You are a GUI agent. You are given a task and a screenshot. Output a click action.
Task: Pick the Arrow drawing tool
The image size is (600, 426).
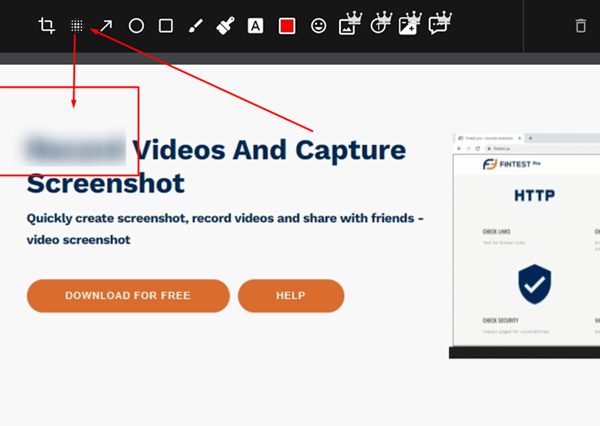(106, 26)
